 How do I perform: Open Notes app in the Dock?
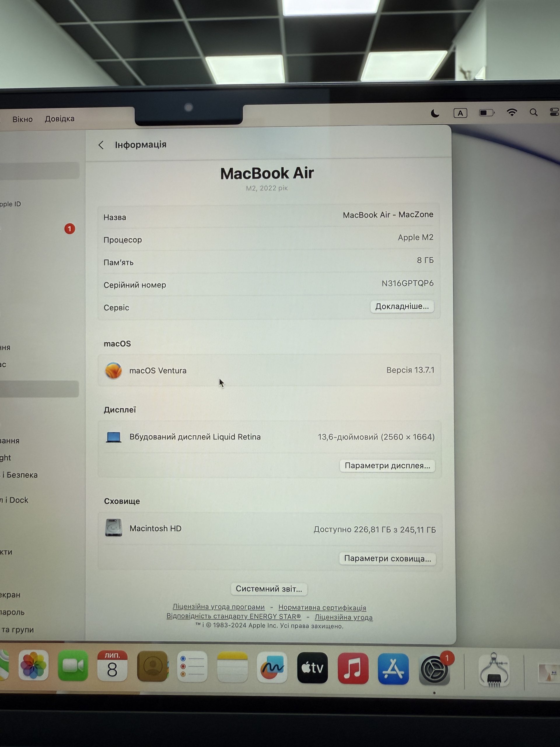(232, 667)
